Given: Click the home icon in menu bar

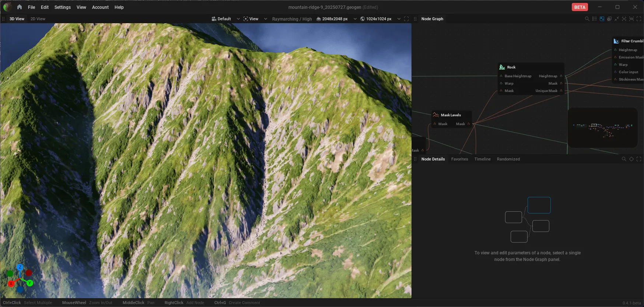Looking at the screenshot, I should pos(20,7).
